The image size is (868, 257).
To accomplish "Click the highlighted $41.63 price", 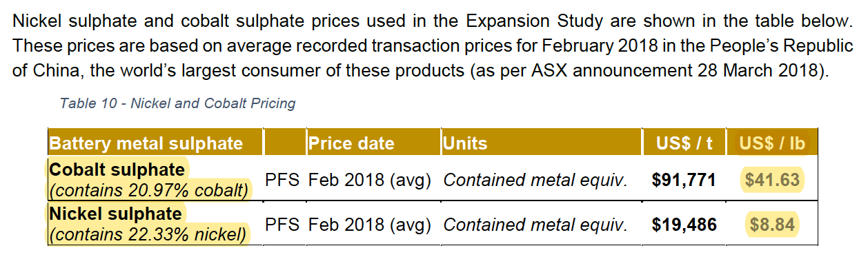I will (772, 181).
